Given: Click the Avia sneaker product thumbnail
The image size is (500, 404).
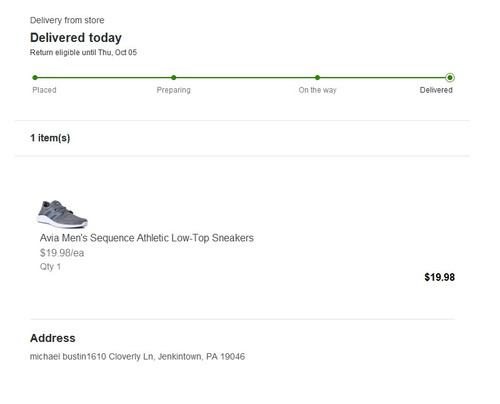Looking at the screenshot, I should pos(62,214).
